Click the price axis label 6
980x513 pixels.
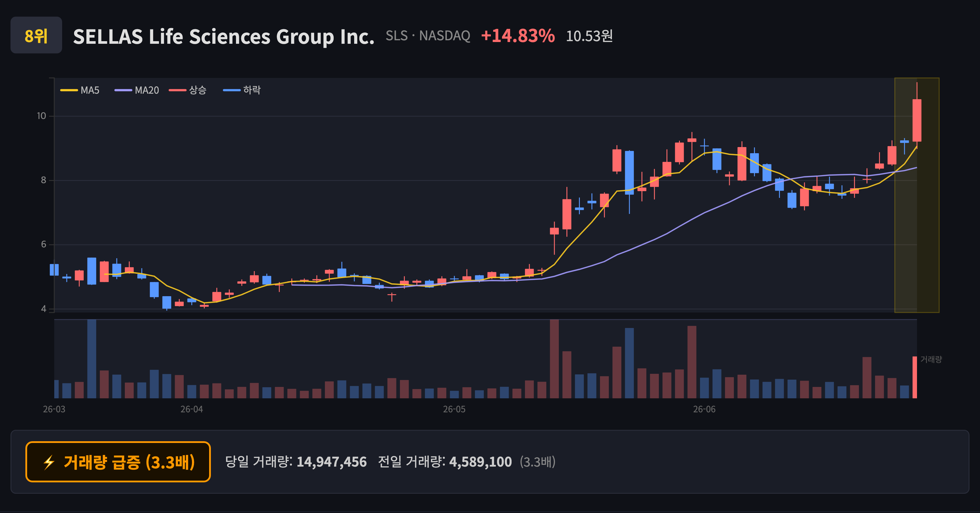coord(43,245)
